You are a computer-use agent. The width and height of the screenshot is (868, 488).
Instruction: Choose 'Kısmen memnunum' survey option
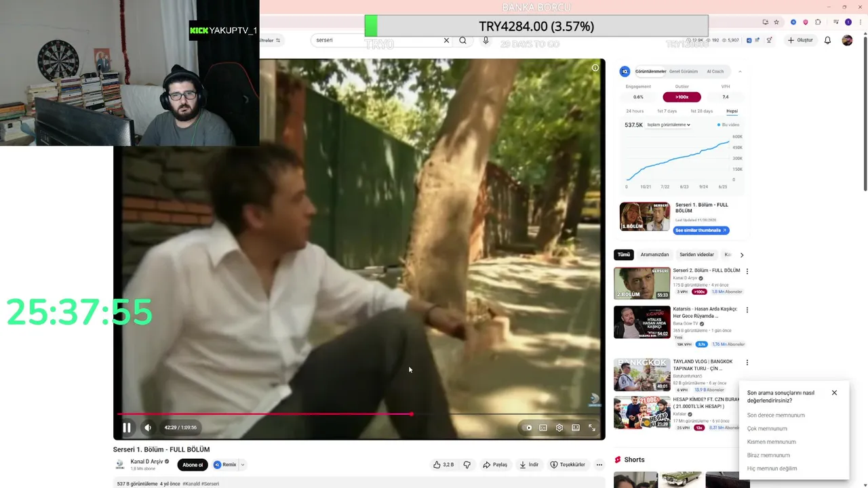(x=771, y=442)
